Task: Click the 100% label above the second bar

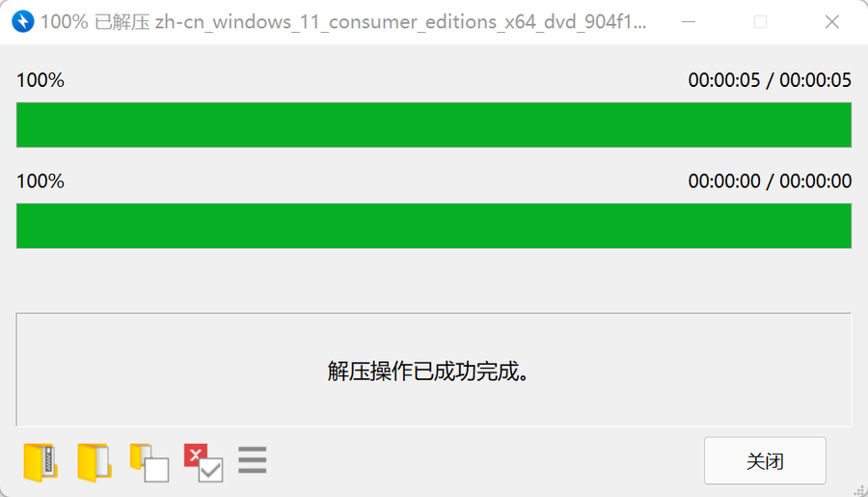Action: (41, 181)
